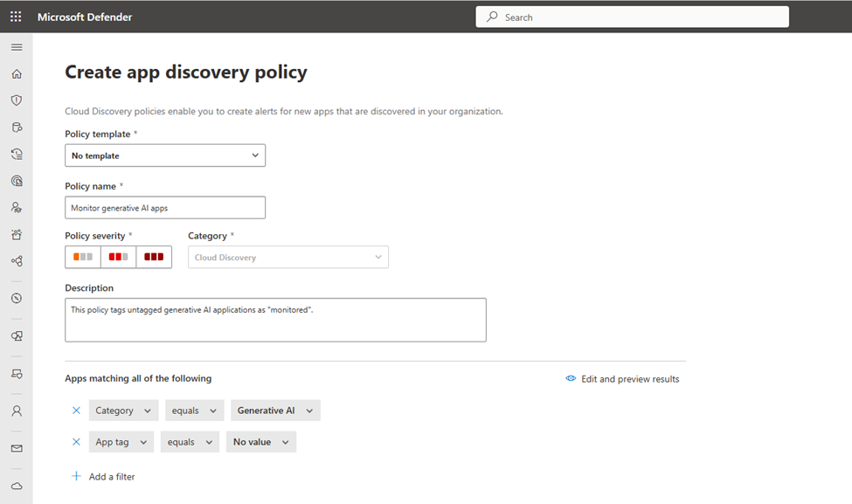This screenshot has width=852, height=504.
Task: Open the assets devices icon in sidebar
Action: pos(17,336)
